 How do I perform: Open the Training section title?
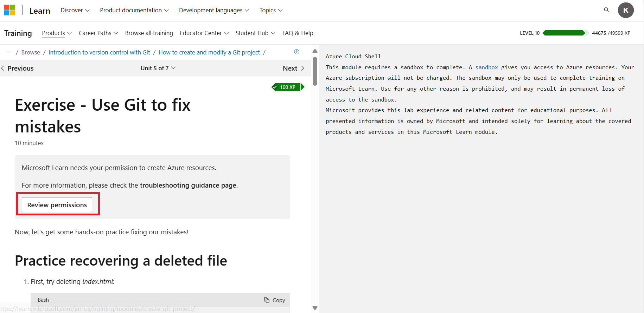[x=18, y=33]
